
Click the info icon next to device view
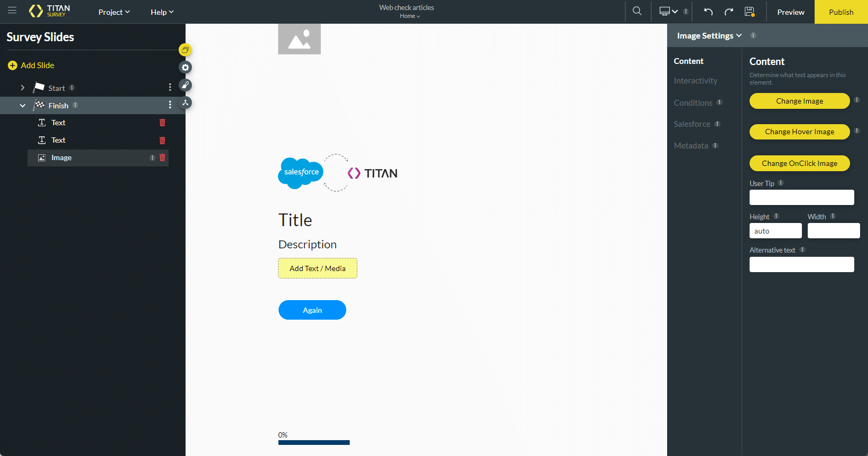point(686,11)
